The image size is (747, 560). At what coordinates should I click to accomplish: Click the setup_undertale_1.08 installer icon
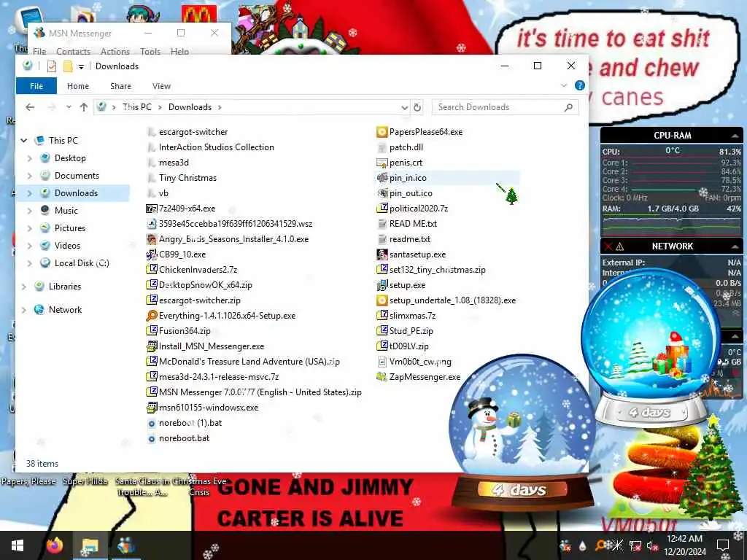click(x=382, y=300)
